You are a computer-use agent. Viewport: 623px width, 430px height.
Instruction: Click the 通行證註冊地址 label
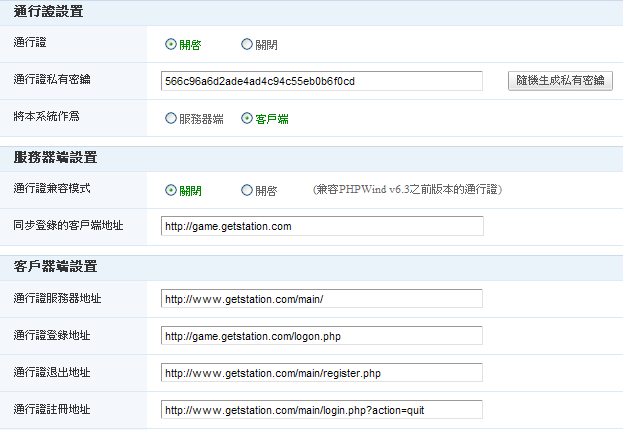tap(52, 409)
